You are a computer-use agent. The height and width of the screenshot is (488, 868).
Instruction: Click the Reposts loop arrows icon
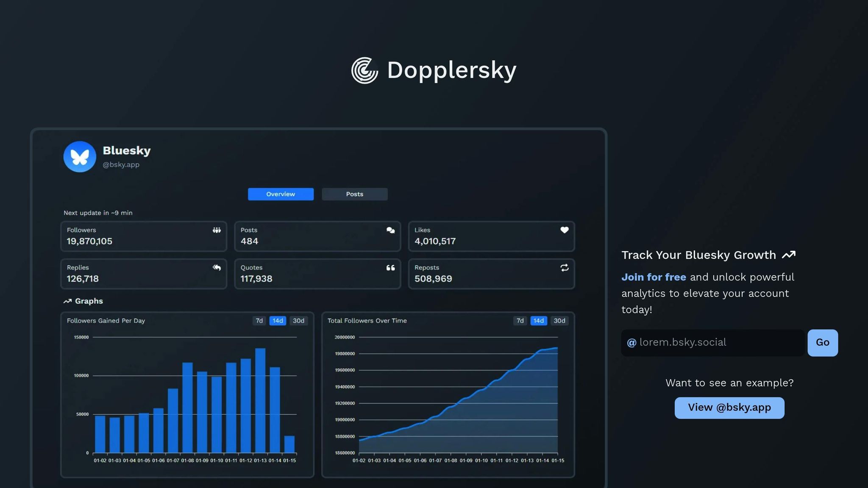[564, 268]
